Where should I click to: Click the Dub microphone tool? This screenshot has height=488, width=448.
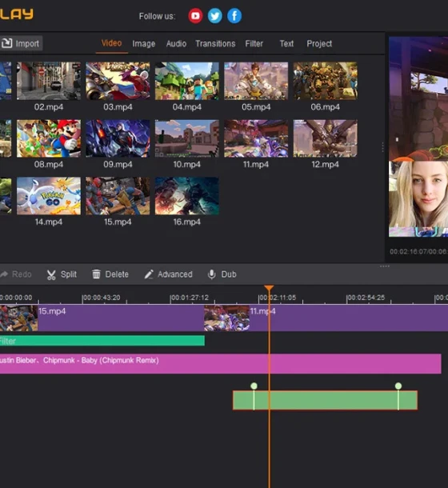click(x=222, y=274)
